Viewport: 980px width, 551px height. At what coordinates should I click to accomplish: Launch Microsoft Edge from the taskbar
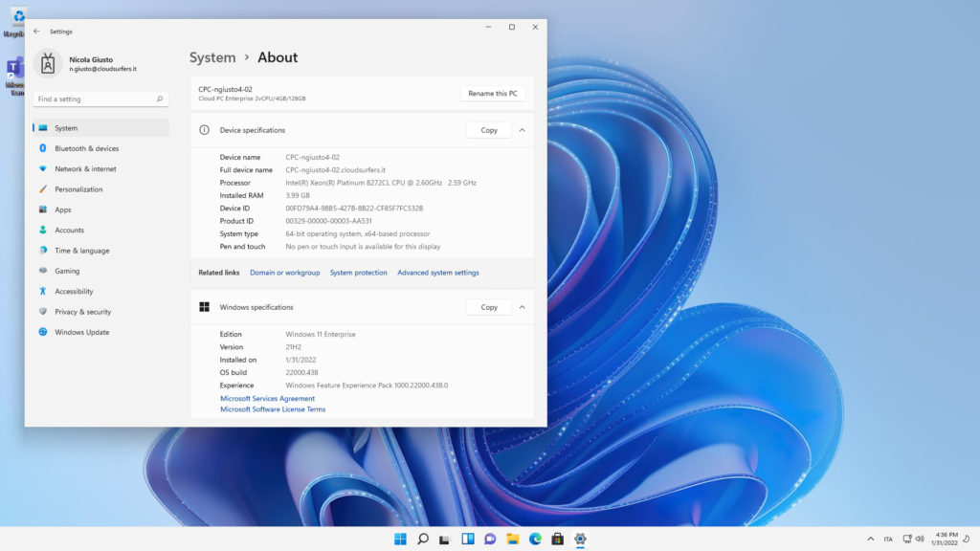535,539
